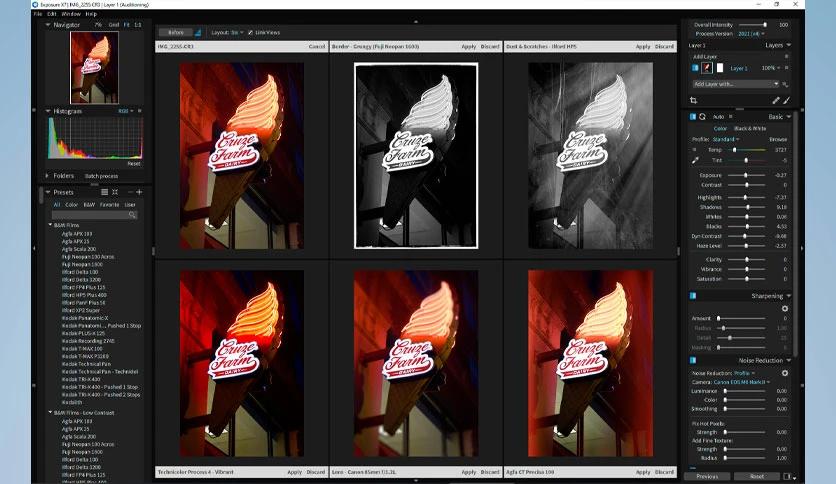Screen dimensions: 836x484
Task: Click the Add Layer options icon
Action: (x=786, y=57)
